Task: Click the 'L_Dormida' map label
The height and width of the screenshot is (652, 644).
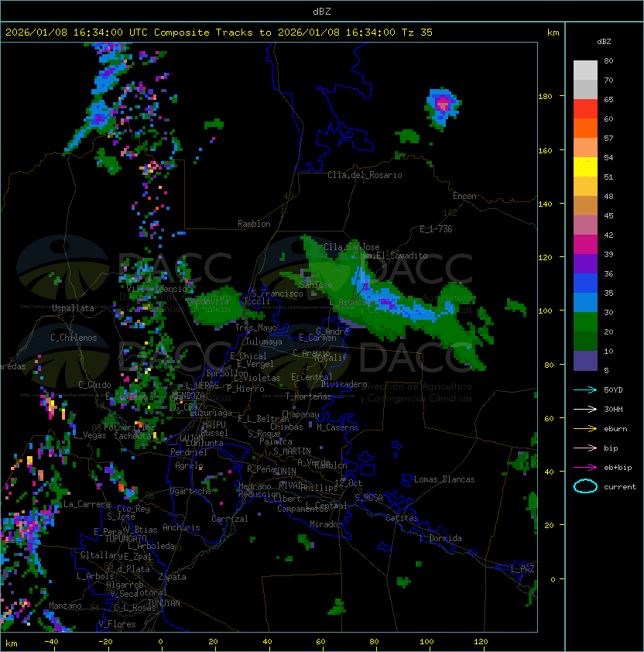Action: (x=440, y=538)
